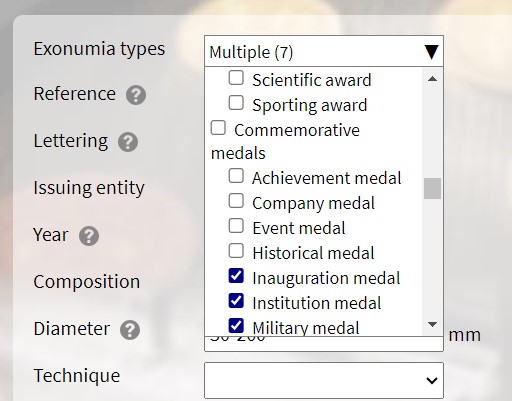
Task: Check the Commemorative medals checkbox
Action: [218, 128]
